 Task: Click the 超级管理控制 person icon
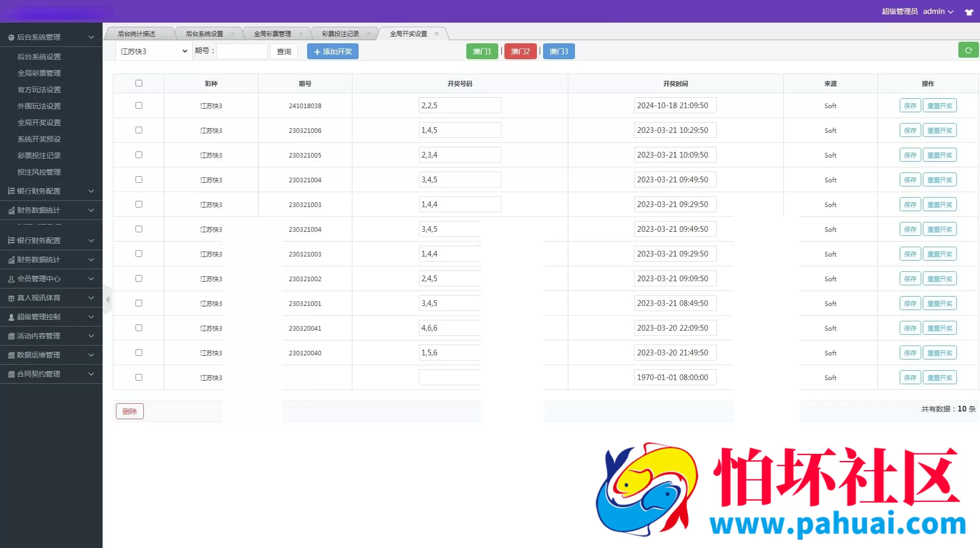point(11,317)
